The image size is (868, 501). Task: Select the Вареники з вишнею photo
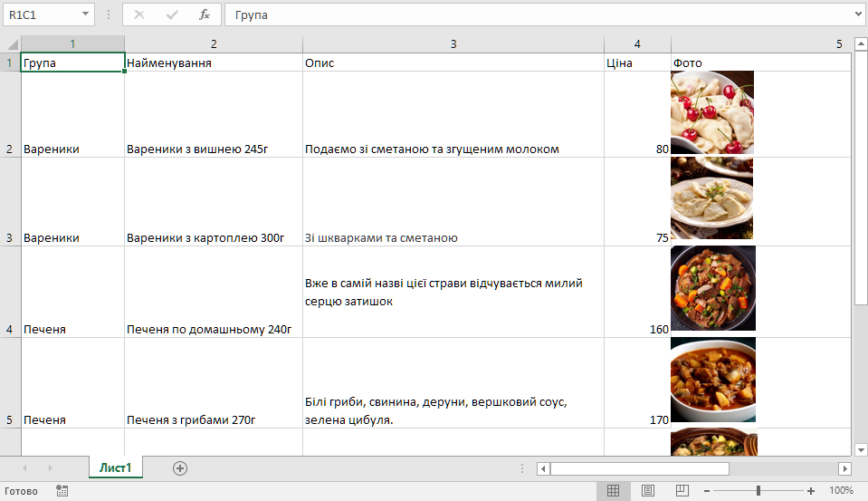coord(712,112)
